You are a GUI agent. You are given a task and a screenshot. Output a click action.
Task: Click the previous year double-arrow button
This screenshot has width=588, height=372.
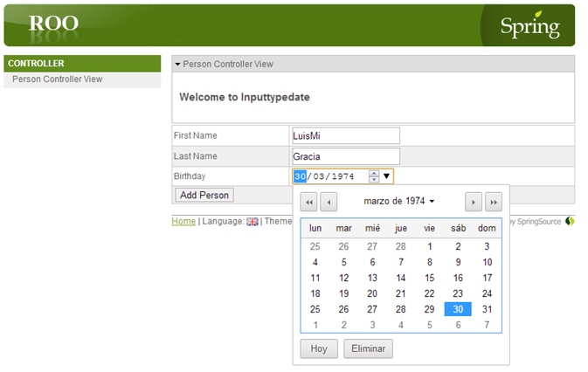coord(308,202)
